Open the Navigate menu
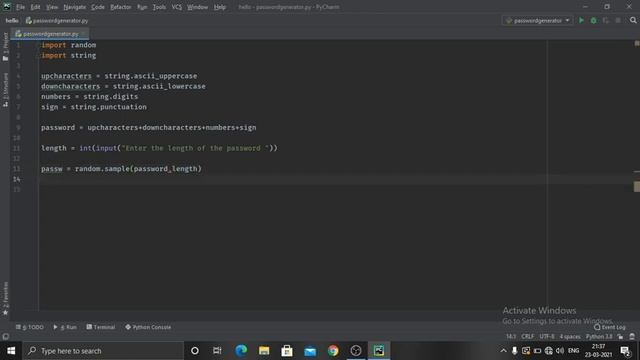 [75, 7]
